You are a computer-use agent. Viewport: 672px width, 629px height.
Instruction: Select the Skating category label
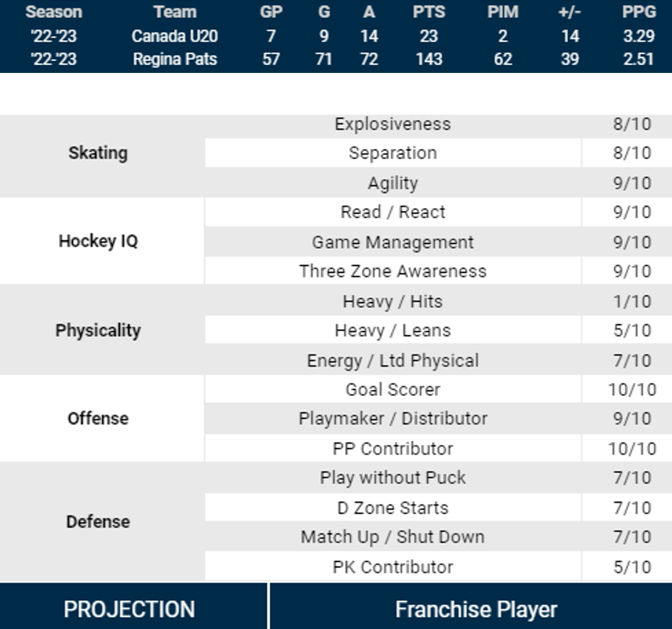(x=98, y=153)
